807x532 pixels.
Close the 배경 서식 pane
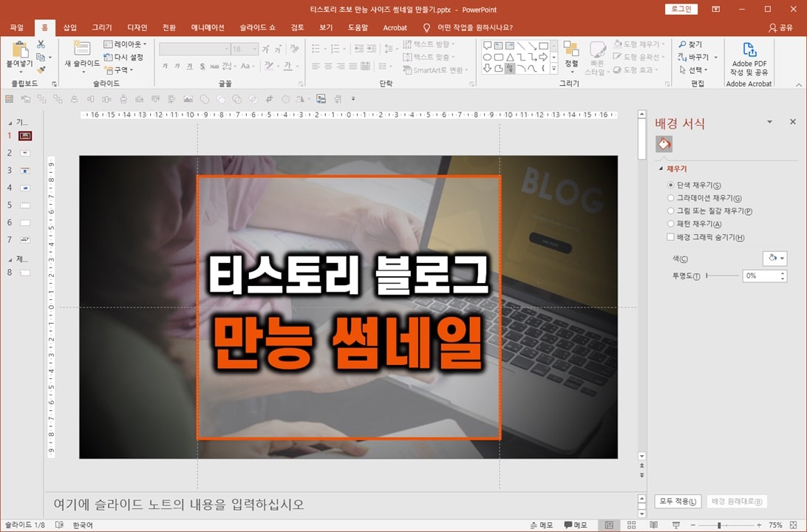click(792, 122)
